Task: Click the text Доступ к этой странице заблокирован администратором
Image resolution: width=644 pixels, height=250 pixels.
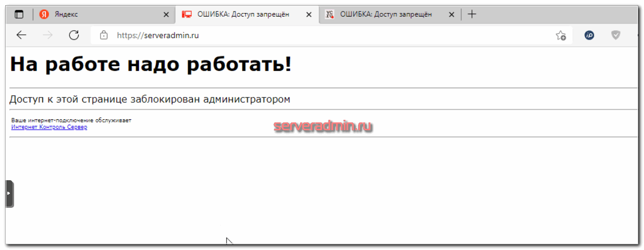Action: tap(150, 99)
